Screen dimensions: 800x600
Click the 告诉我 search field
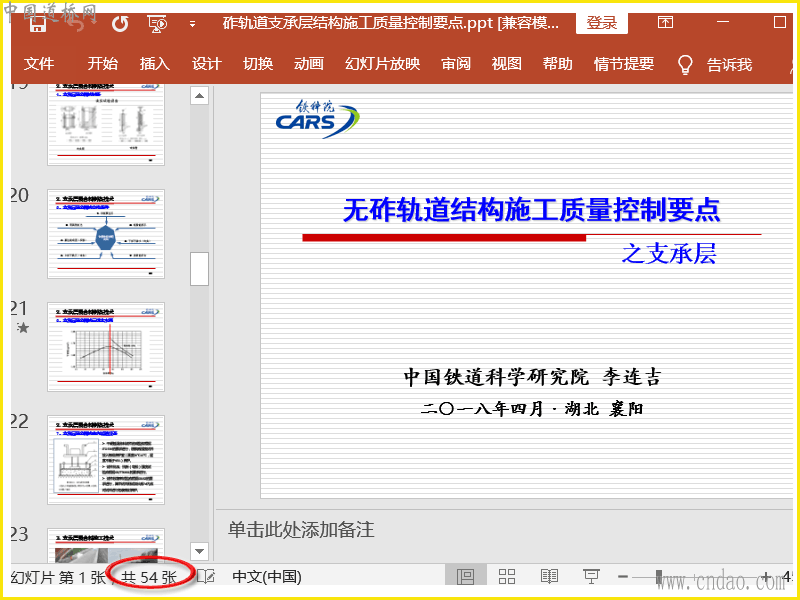(x=729, y=65)
